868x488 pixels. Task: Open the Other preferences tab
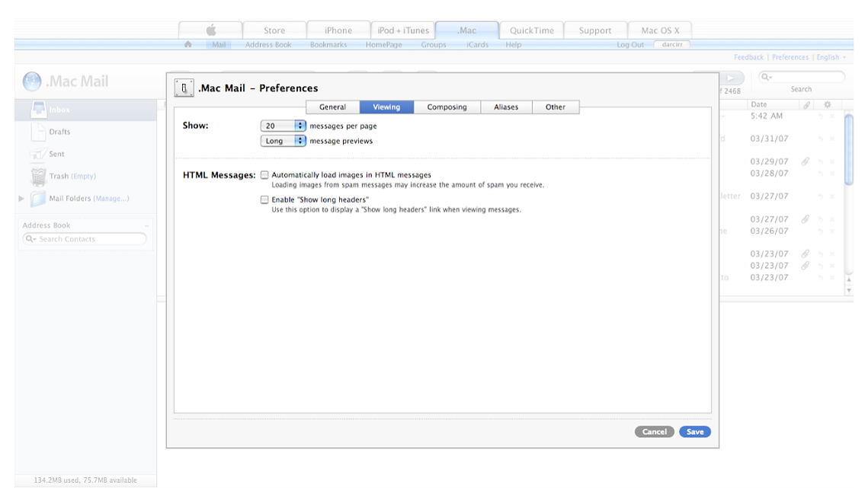556,107
